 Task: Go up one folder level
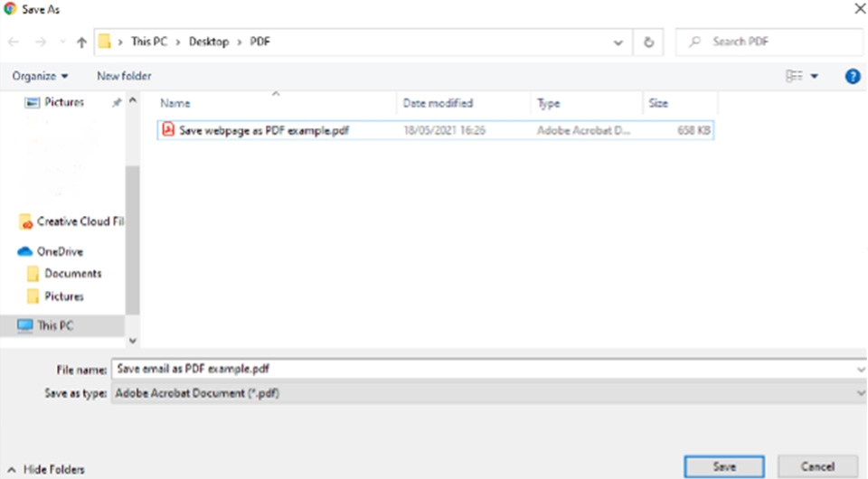[81, 42]
